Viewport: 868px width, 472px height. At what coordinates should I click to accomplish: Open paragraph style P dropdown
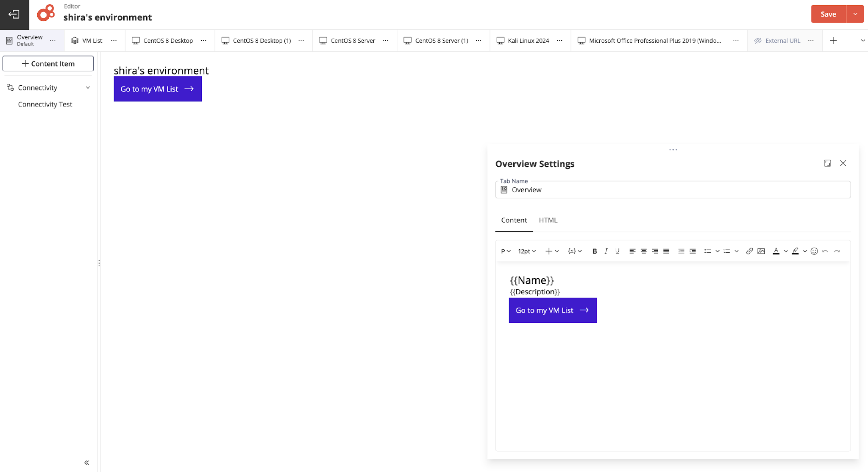click(x=506, y=251)
